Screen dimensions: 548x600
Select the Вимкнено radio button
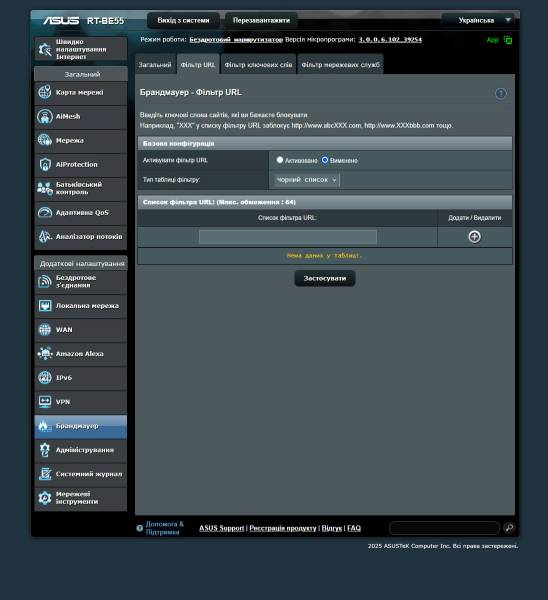(325, 160)
